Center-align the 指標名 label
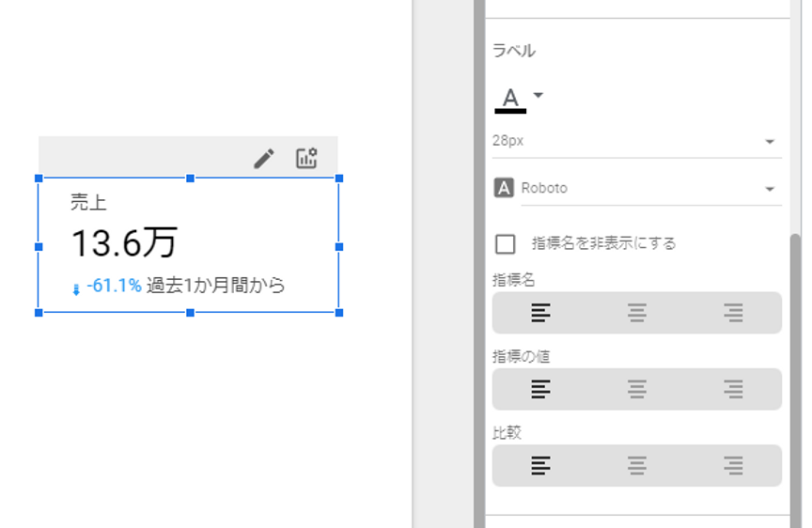812x528 pixels. click(637, 313)
